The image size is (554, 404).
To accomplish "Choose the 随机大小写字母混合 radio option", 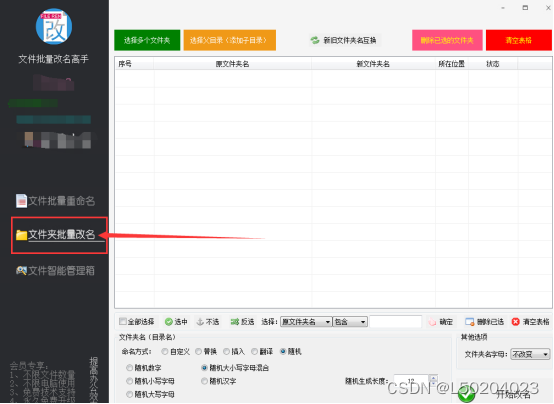I will (204, 368).
